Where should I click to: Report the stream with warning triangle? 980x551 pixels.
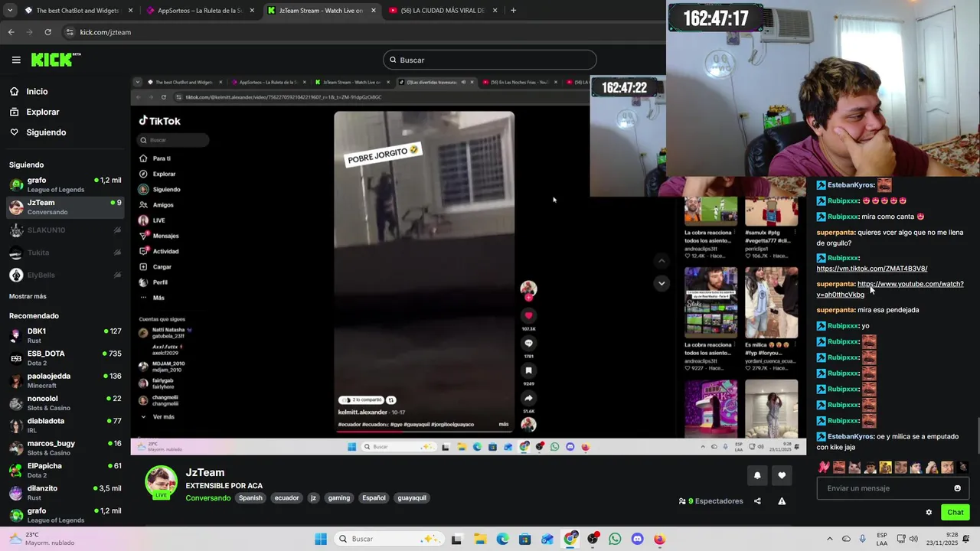pos(782,501)
